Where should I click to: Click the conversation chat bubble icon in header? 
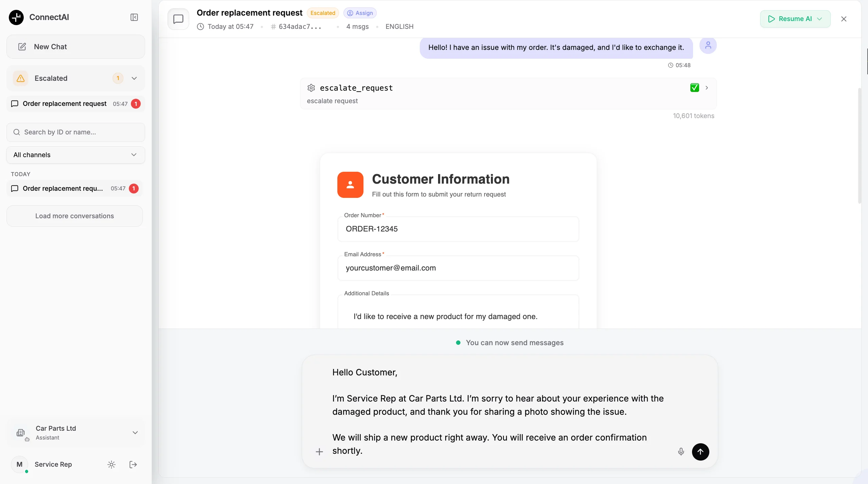coord(178,19)
